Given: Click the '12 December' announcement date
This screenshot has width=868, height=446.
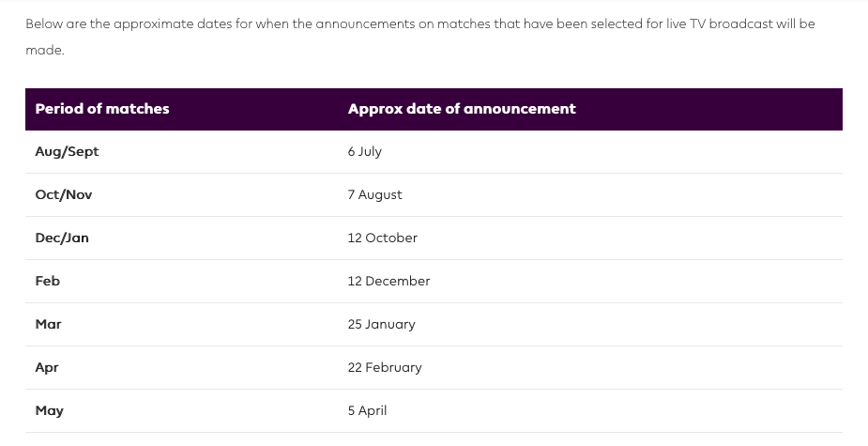Looking at the screenshot, I should coord(388,281).
